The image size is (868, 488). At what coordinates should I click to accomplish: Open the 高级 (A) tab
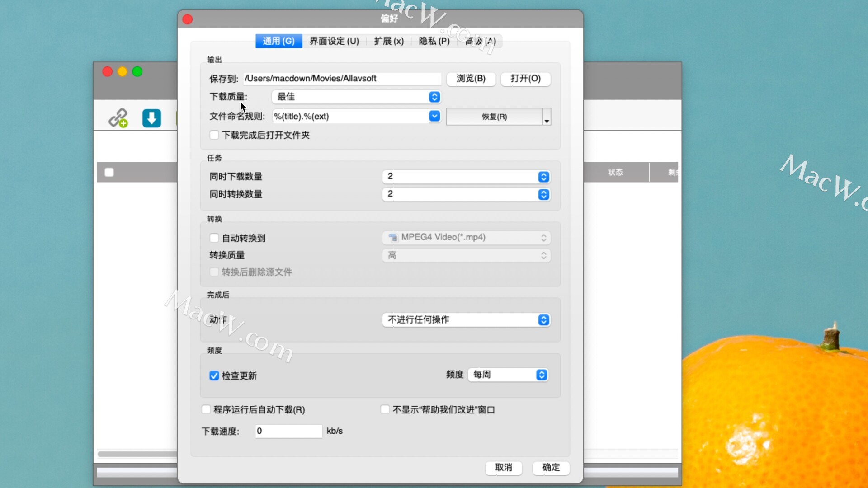click(480, 41)
